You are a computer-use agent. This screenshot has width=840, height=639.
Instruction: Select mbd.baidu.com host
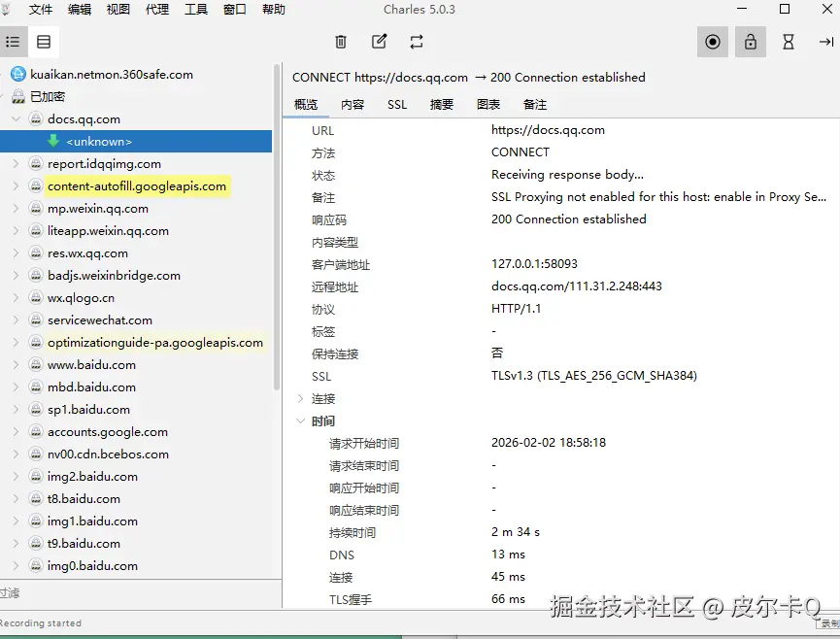(91, 387)
